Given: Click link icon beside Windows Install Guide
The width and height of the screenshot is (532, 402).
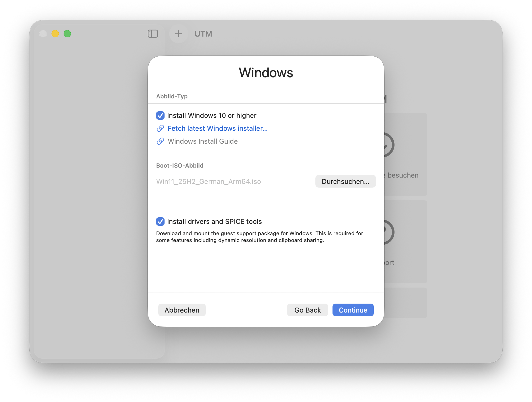Looking at the screenshot, I should tap(160, 141).
